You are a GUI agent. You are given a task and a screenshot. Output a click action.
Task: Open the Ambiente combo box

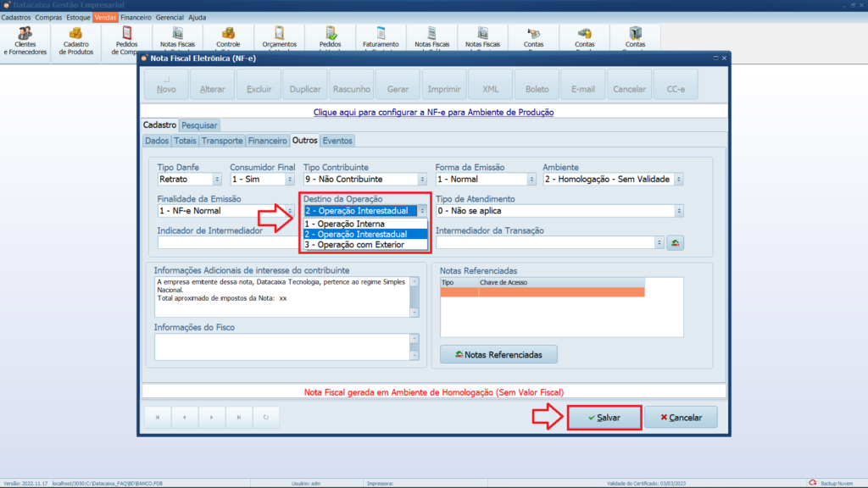[x=678, y=180]
